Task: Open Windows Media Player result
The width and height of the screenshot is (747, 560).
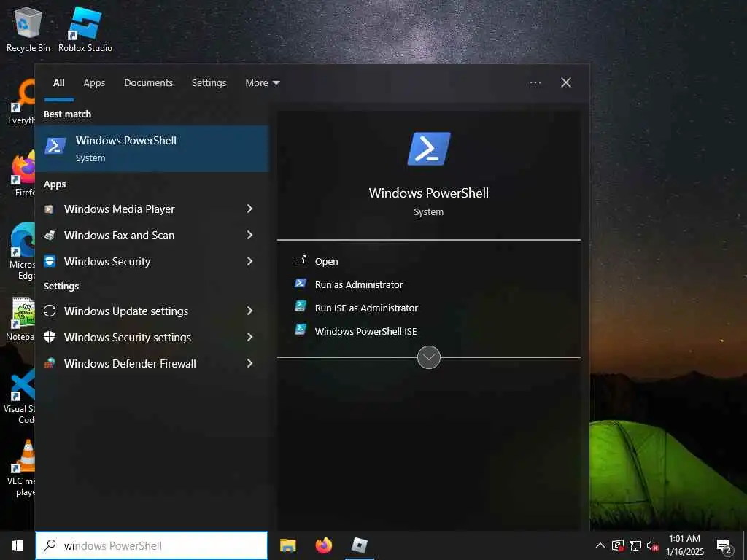Action: 152,209
